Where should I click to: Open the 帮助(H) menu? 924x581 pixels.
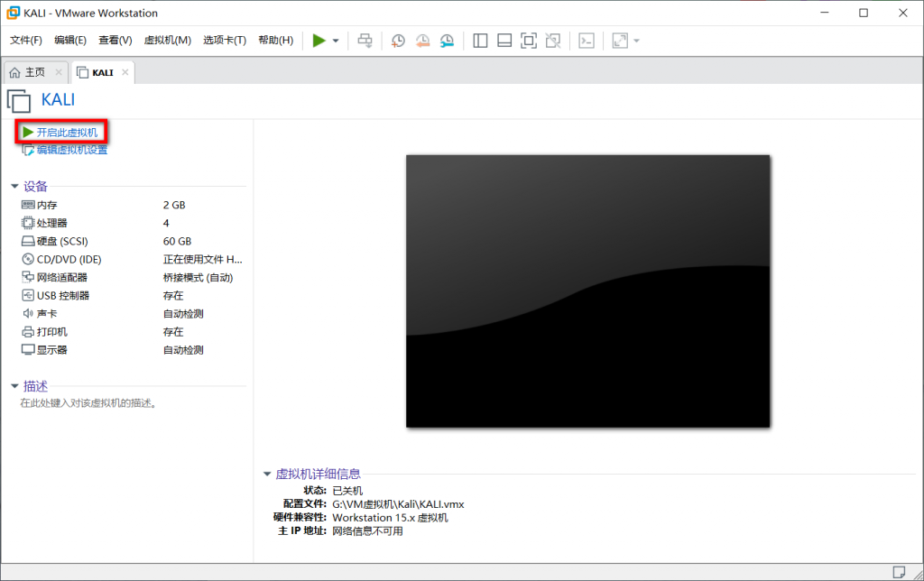pyautogui.click(x=276, y=40)
